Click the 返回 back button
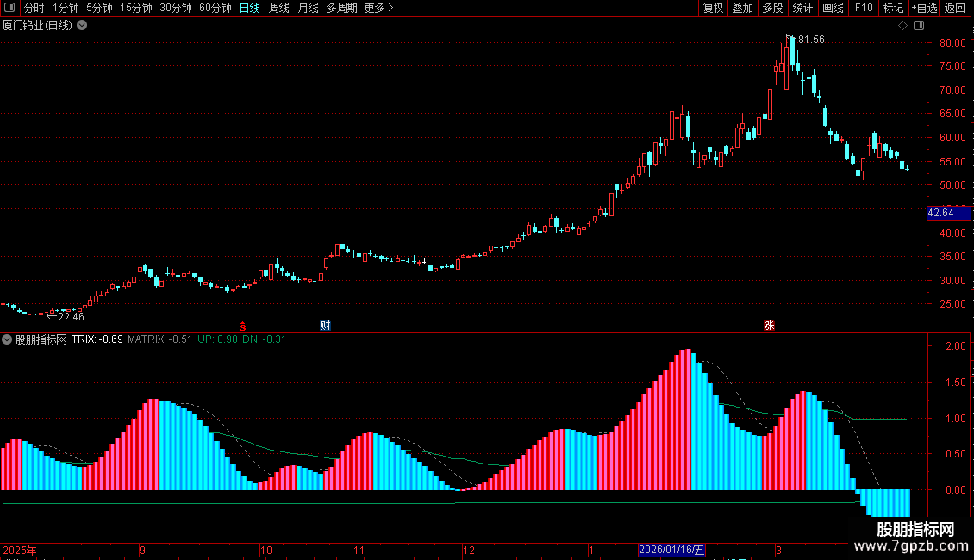The height and width of the screenshot is (560, 974). click(x=955, y=8)
